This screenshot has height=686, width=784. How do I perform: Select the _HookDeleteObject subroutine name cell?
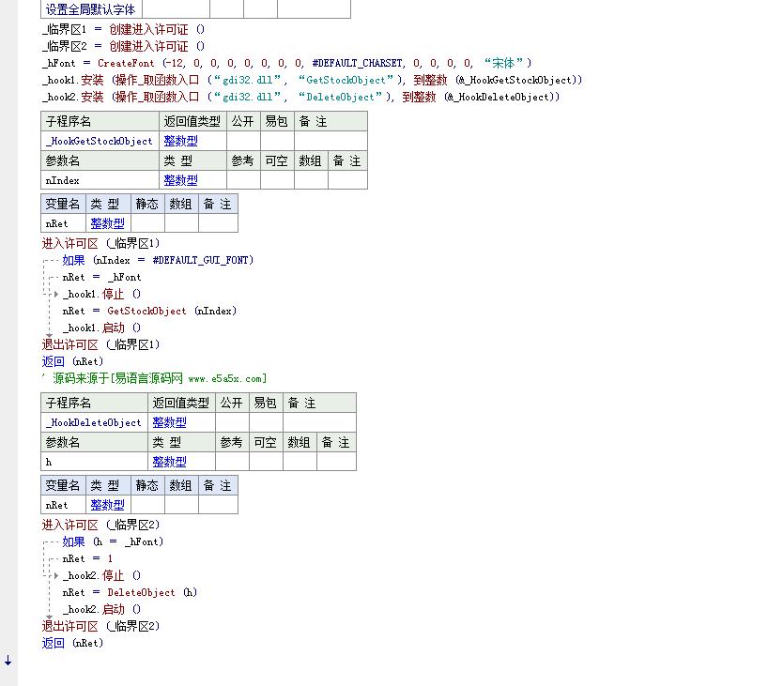click(x=95, y=422)
